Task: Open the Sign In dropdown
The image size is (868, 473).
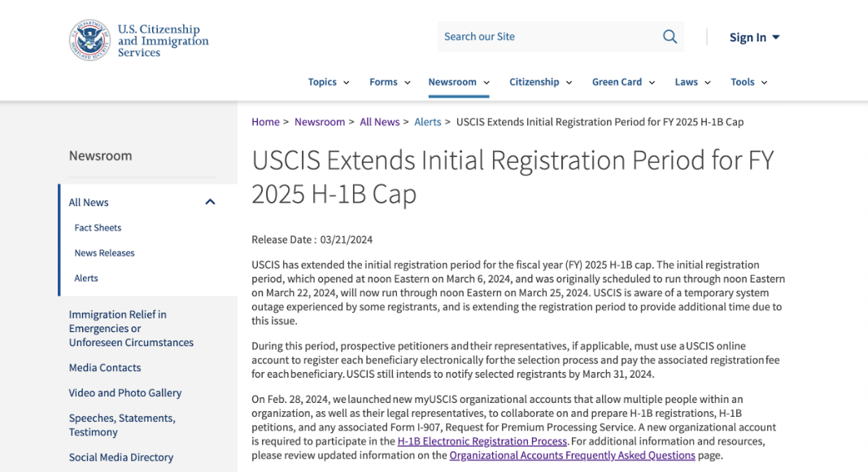Action: [755, 37]
